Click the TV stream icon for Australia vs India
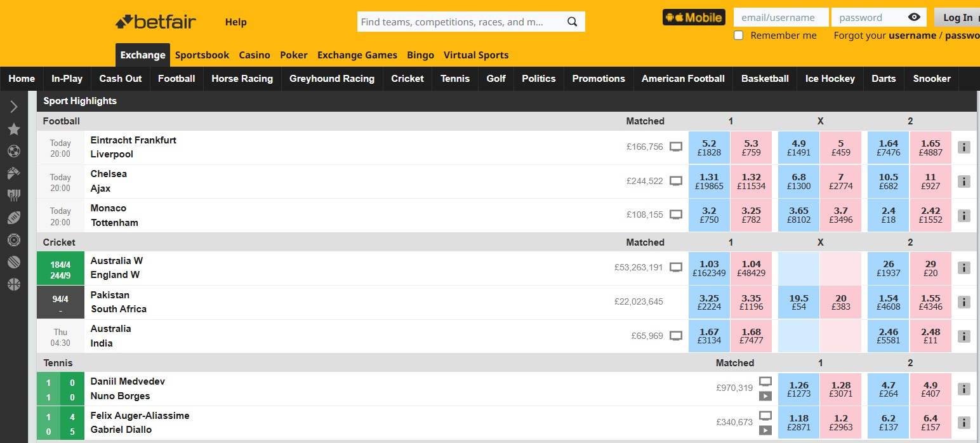980x443 pixels. [676, 334]
